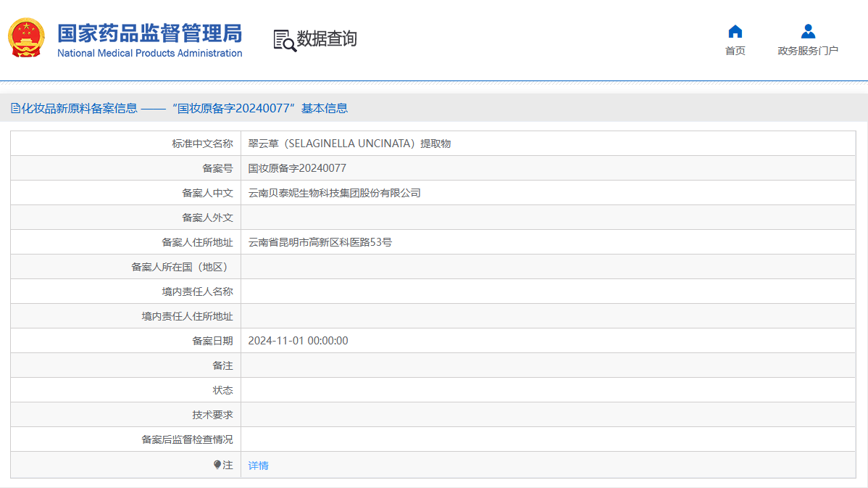Click the data query magnifier icon

point(285,41)
